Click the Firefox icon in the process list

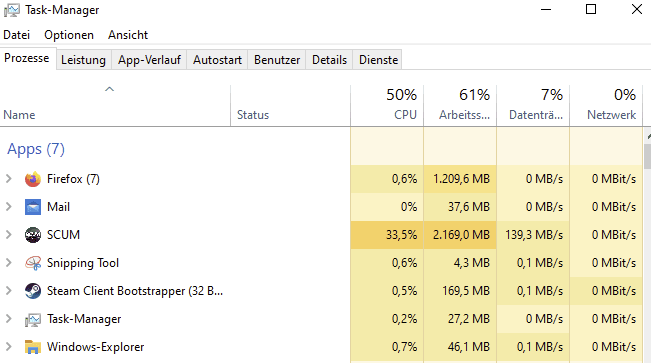[33, 179]
